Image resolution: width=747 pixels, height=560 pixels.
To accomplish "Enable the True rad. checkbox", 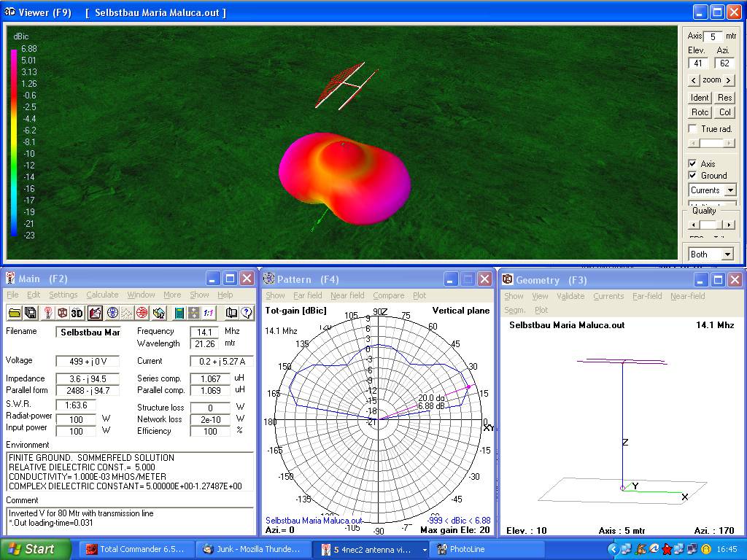I will pos(693,129).
